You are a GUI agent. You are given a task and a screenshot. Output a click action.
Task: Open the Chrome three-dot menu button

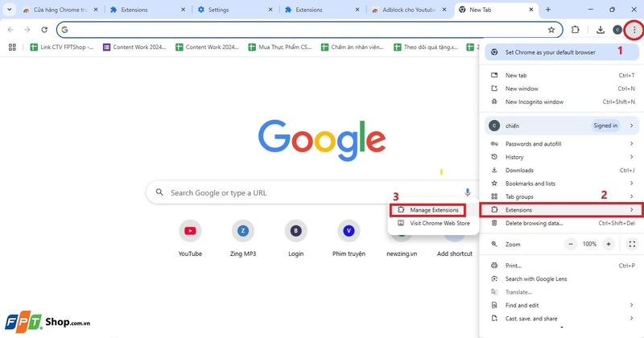(x=634, y=30)
